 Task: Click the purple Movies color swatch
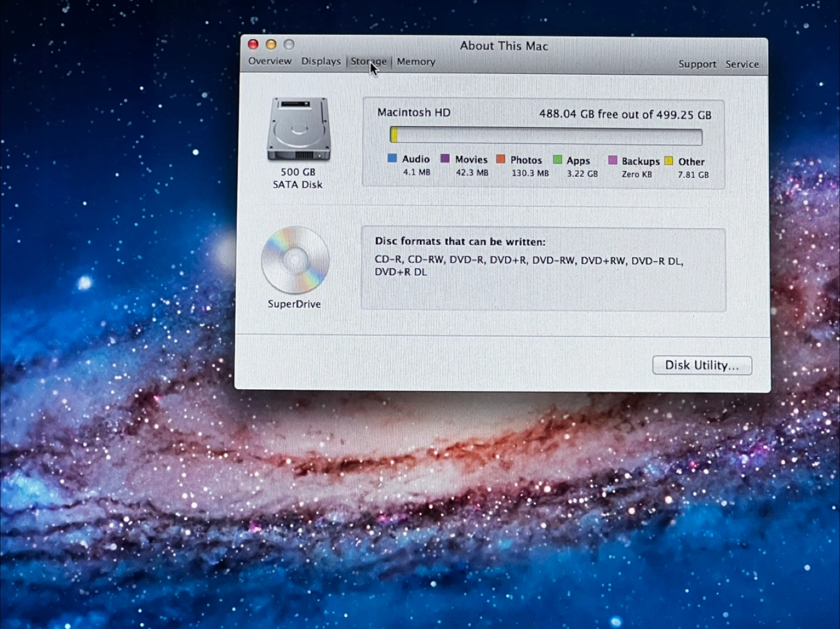pyautogui.click(x=445, y=159)
